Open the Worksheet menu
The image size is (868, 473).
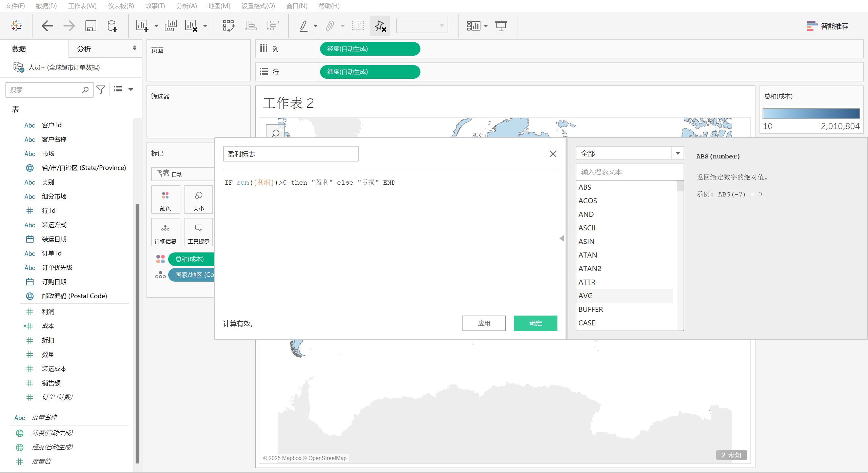(x=82, y=6)
